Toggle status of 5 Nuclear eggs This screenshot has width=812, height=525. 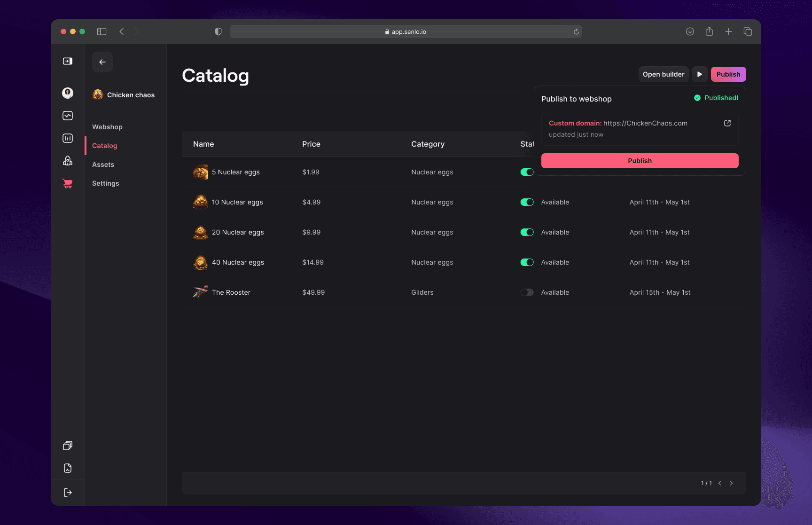[527, 172]
